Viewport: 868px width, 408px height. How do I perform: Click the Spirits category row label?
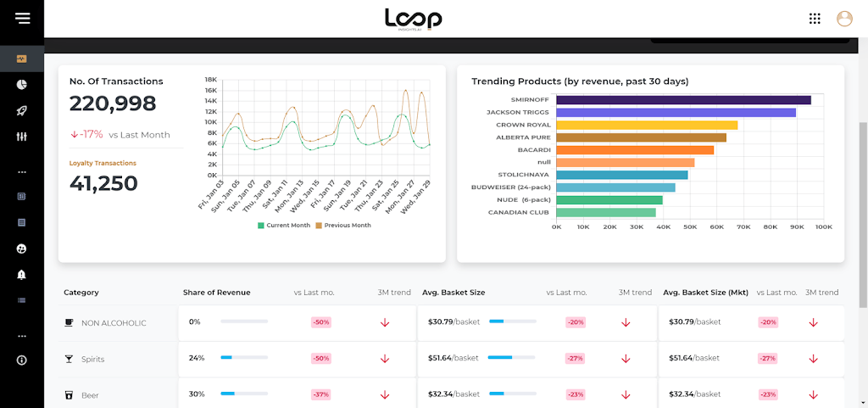92,360
